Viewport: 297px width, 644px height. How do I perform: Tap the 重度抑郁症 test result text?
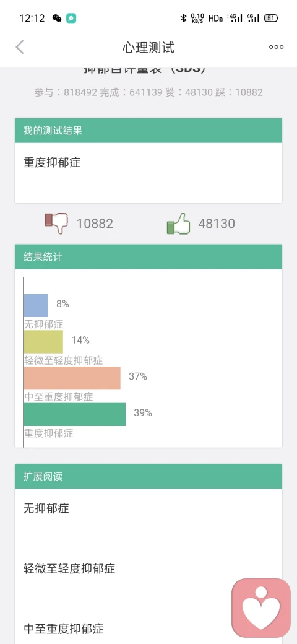coord(52,163)
